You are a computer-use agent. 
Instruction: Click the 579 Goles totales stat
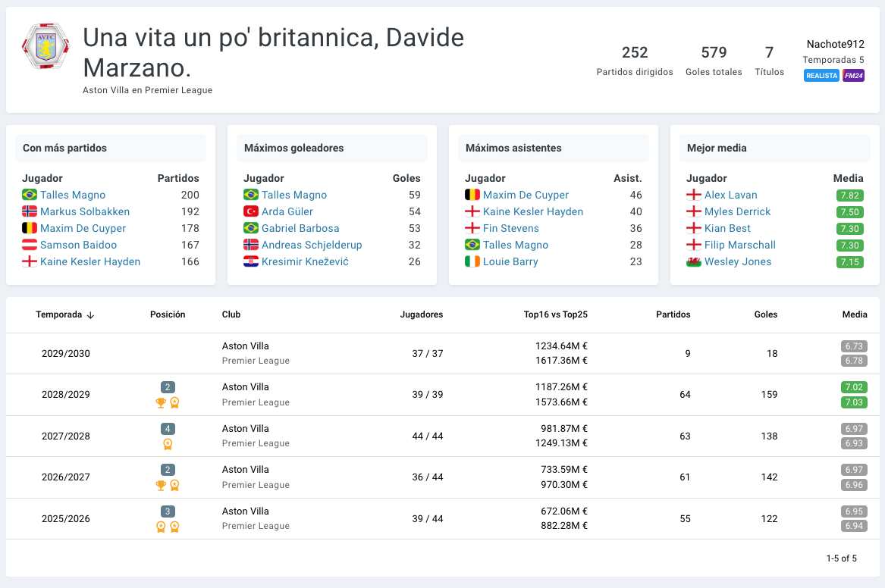point(714,61)
